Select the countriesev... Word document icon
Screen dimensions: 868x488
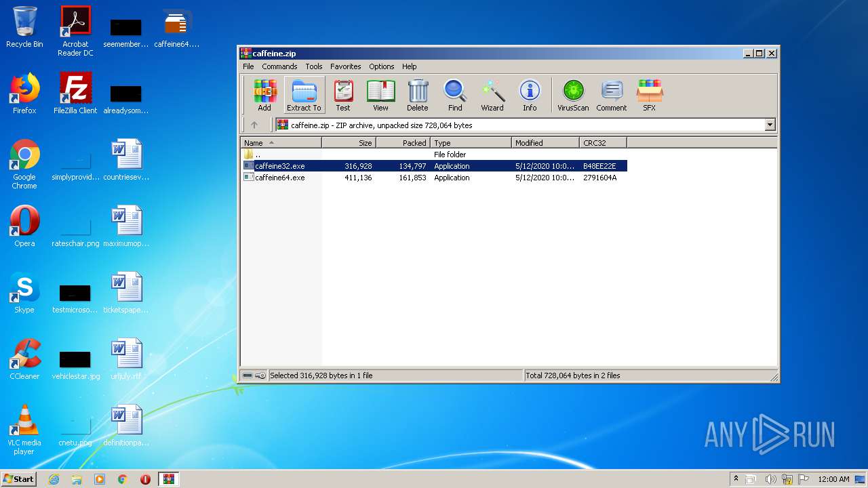click(126, 160)
